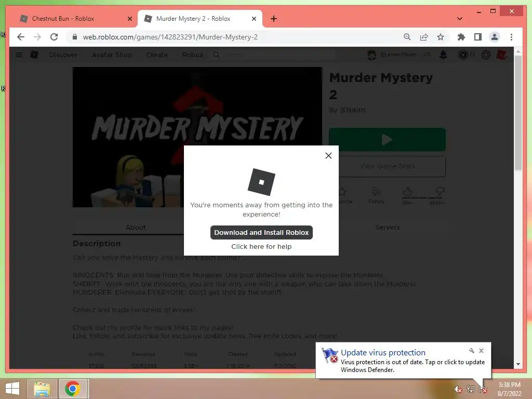Click the muted volume tray icon
Viewport: 532px width, 399px height.
[458, 389]
